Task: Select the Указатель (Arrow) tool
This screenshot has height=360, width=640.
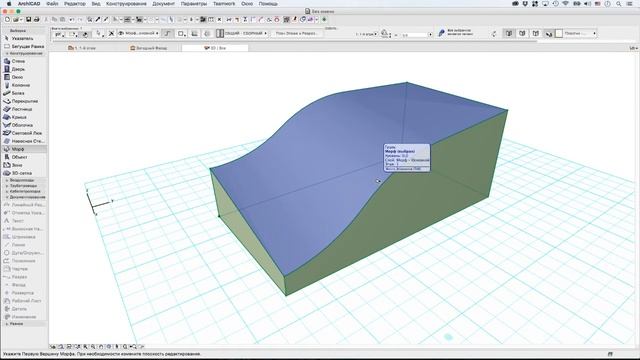Action: coord(24,38)
